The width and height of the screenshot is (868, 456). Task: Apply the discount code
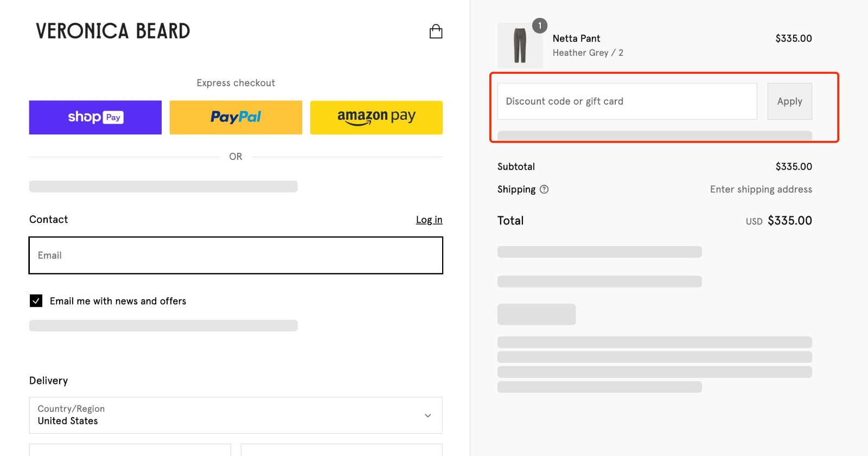point(789,101)
